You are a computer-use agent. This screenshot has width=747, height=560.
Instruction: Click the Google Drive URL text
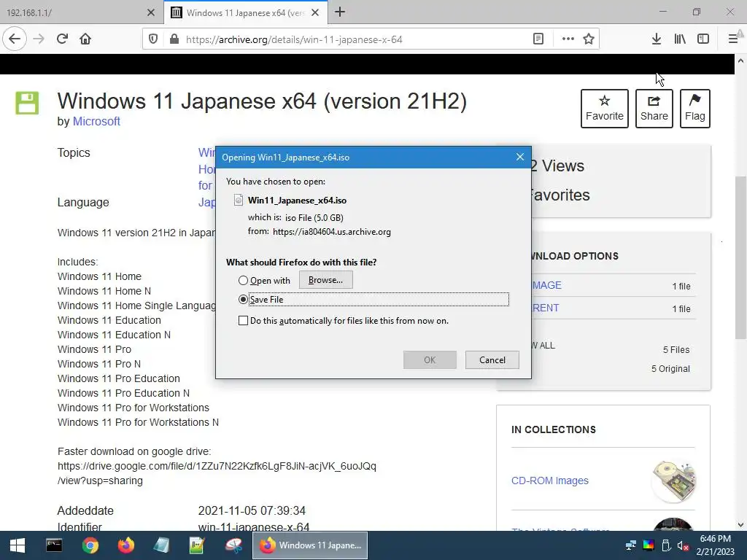pyautogui.click(x=217, y=473)
